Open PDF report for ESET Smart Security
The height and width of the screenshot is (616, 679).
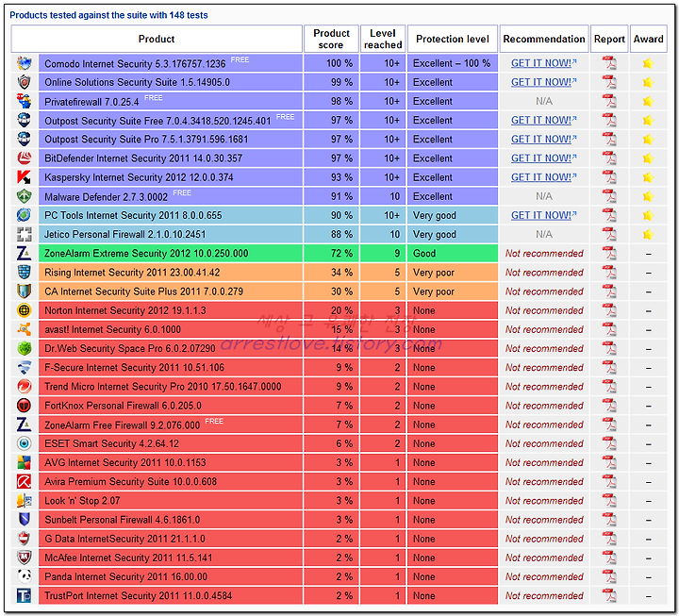[609, 443]
